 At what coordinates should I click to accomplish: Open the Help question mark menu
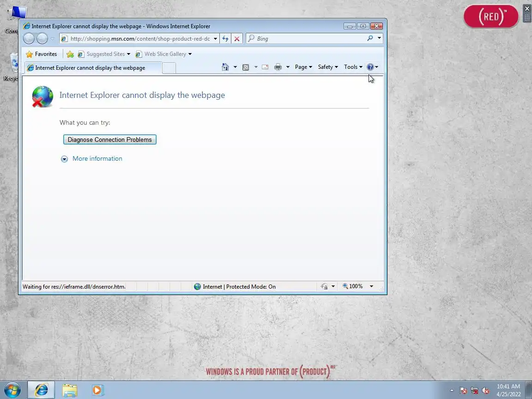(373, 67)
